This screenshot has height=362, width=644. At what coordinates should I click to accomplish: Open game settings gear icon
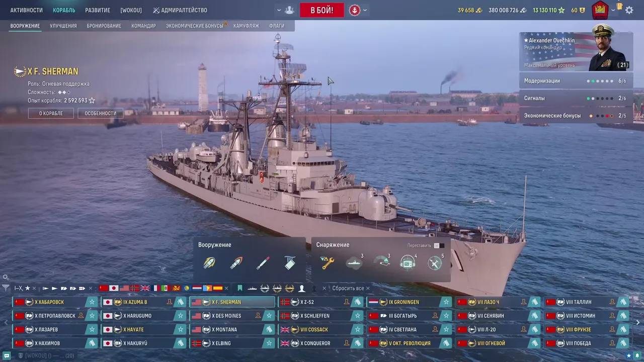click(x=629, y=10)
